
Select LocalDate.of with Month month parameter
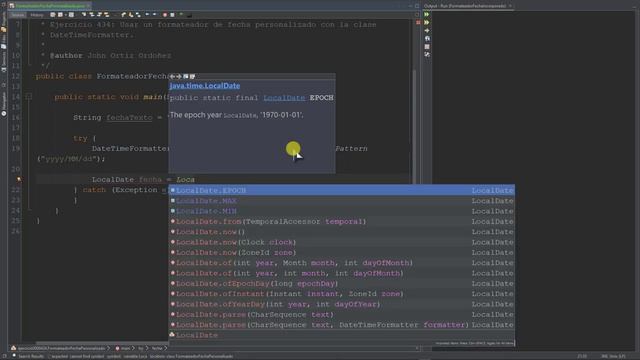342,263
